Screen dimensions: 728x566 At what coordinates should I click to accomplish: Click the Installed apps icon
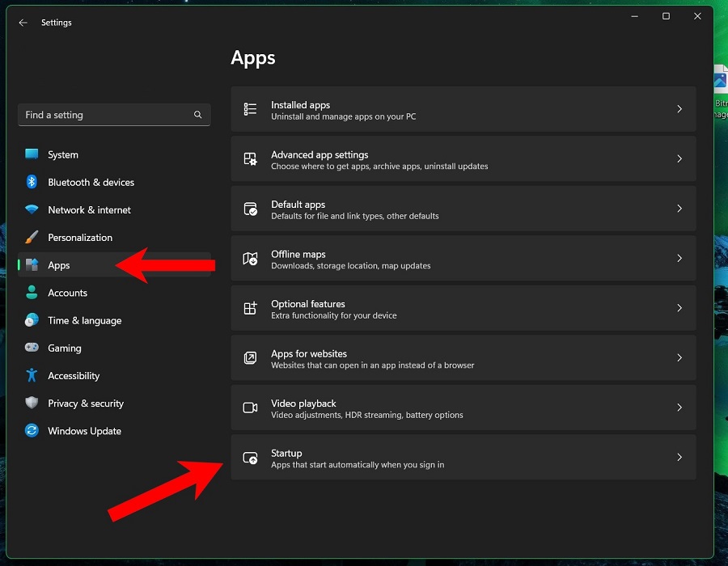coord(251,109)
